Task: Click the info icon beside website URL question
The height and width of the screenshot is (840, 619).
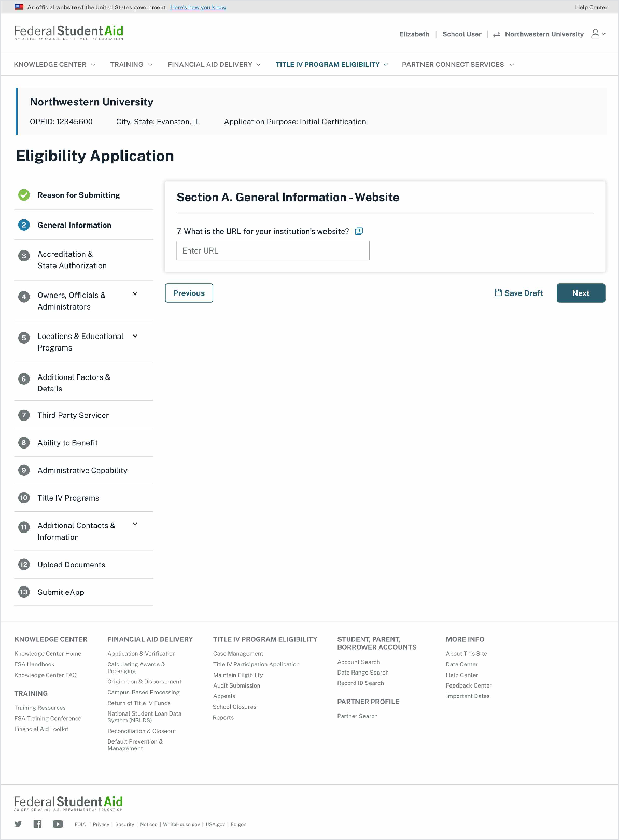Action: (359, 231)
